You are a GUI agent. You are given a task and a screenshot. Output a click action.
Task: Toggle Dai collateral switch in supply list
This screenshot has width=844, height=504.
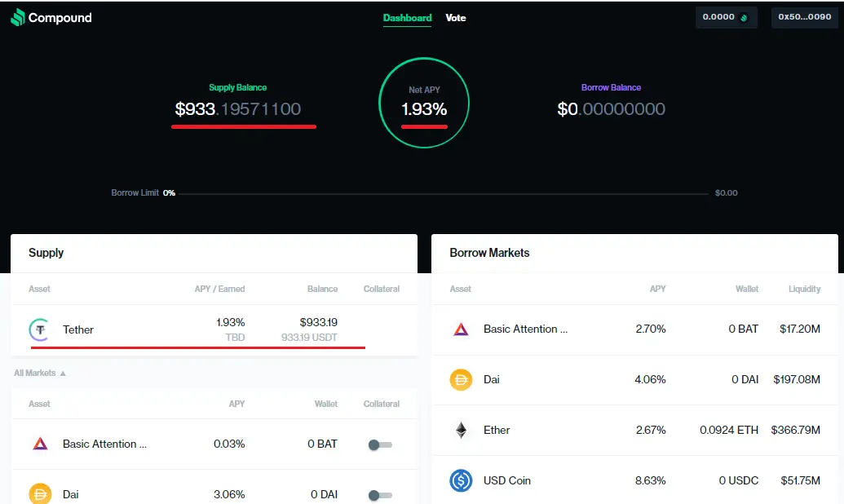(380, 495)
